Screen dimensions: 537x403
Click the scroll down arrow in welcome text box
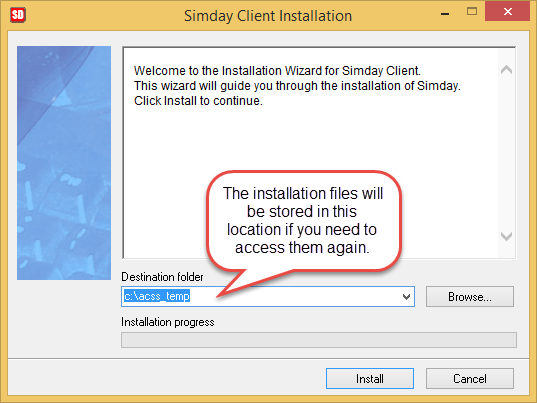tap(506, 236)
